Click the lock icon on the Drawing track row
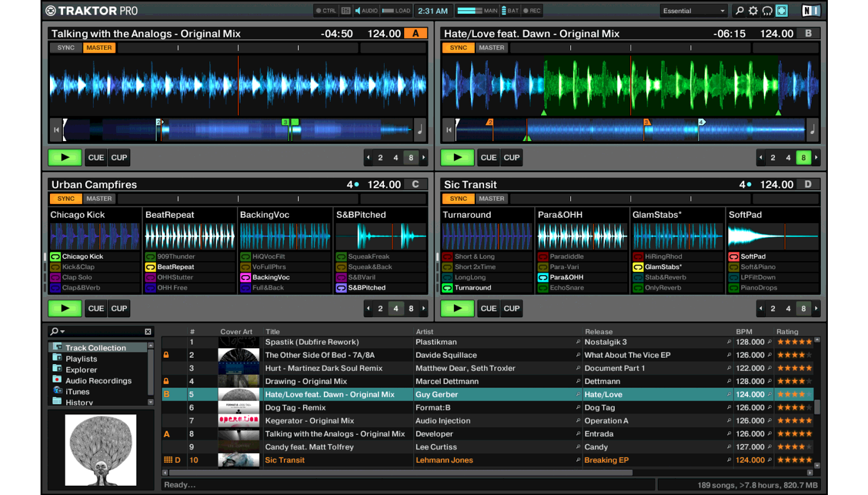Screen dimensions: 868x495 coord(167,381)
